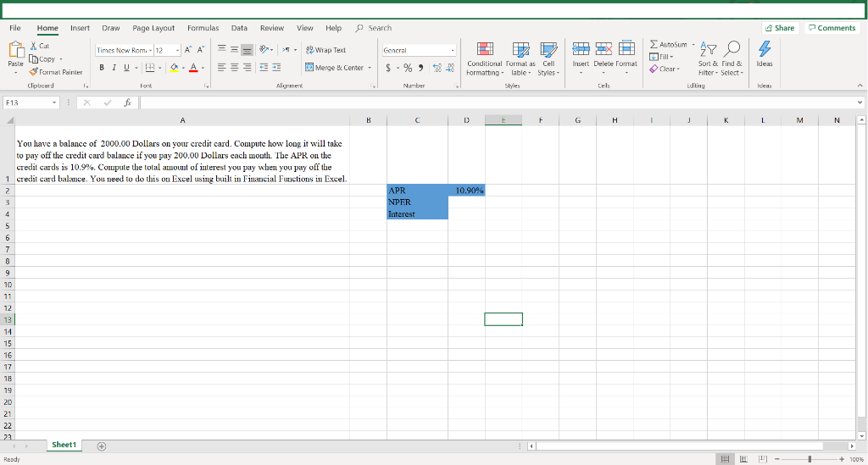This screenshot has height=465, width=868.
Task: Increase font size with the large A icon
Action: tap(188, 50)
